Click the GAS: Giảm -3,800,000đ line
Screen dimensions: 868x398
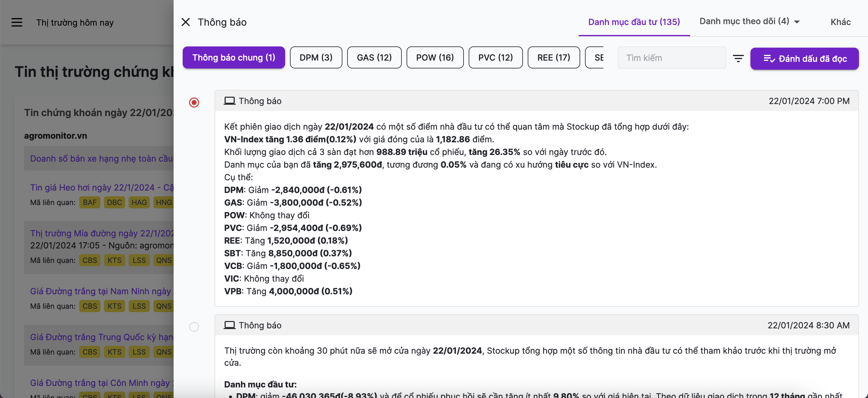[x=293, y=203]
